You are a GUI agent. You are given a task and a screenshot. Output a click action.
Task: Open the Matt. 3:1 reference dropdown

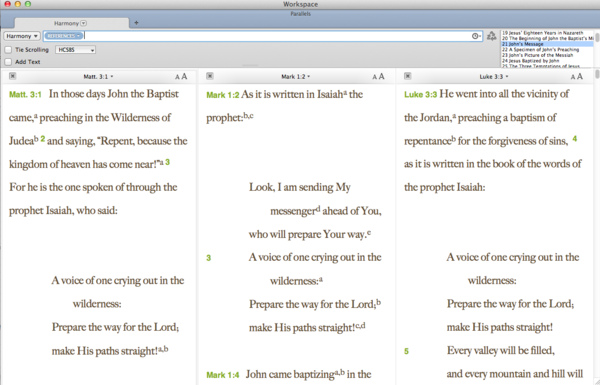[x=98, y=77]
